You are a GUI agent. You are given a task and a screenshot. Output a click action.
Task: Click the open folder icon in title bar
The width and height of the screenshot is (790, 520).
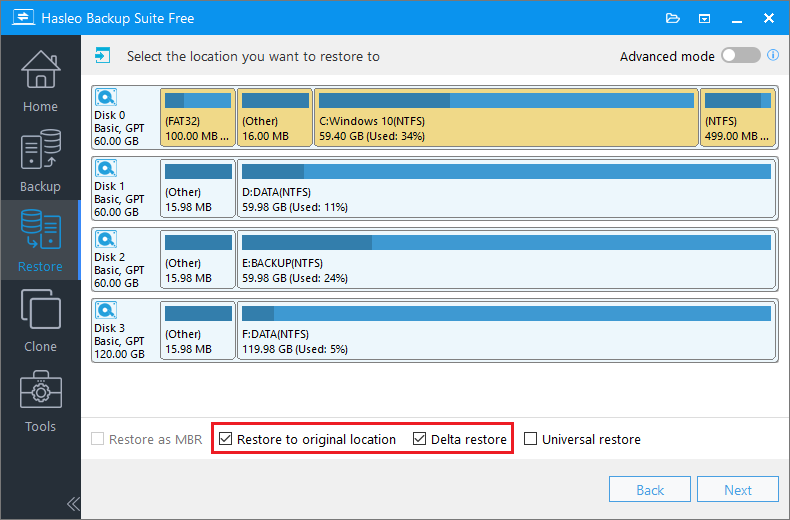point(673,18)
